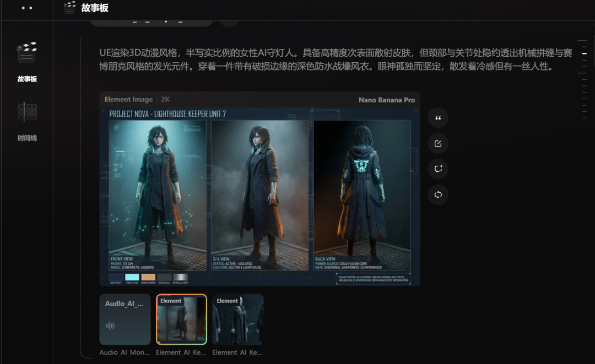Click the edit pencil icon beside the image
Viewport: 595px width, 364px height.
(x=438, y=144)
